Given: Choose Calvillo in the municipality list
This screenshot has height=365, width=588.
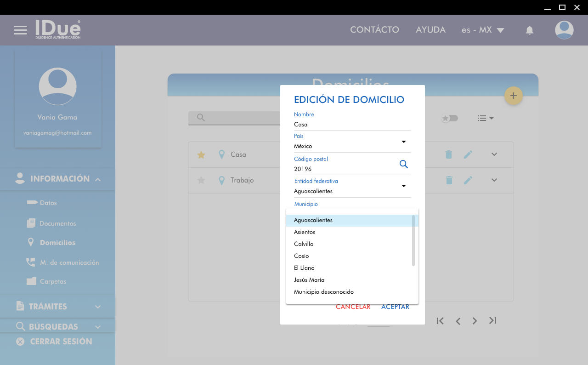Looking at the screenshot, I should (x=304, y=244).
